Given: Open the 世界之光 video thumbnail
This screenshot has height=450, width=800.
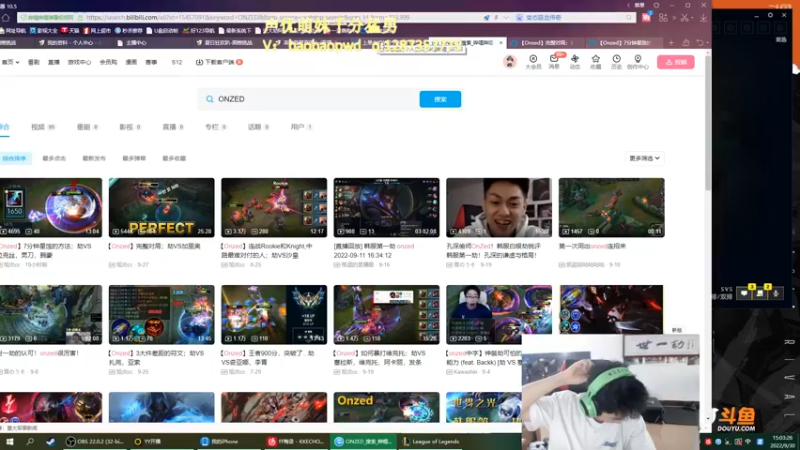Looking at the screenshot, I should [x=484, y=407].
